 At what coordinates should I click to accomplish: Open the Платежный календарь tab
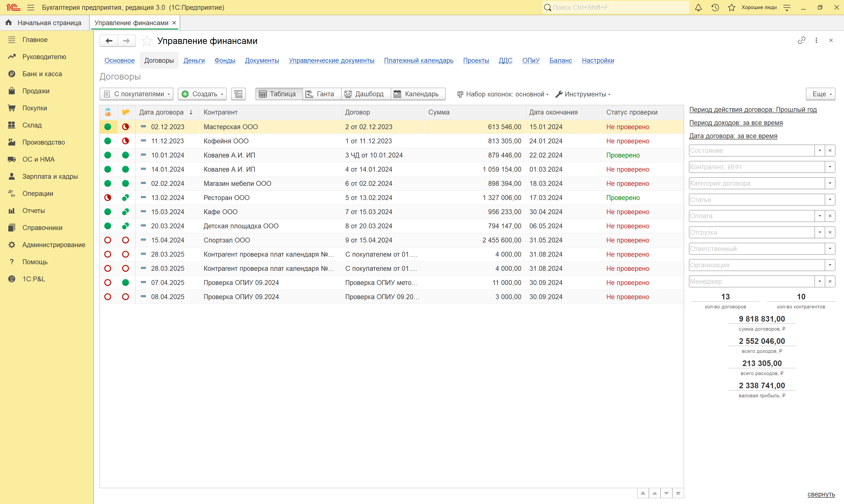(x=418, y=61)
